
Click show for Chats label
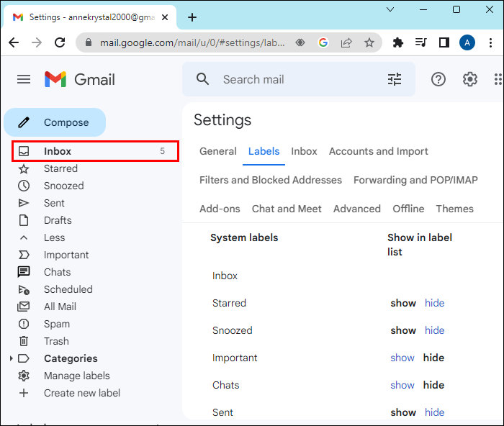(x=402, y=385)
